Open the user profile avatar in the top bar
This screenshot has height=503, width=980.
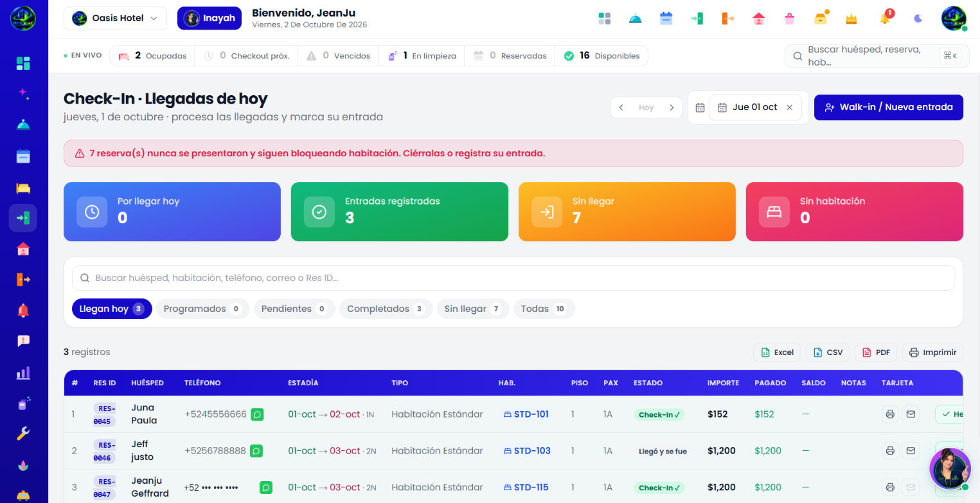pos(954,19)
